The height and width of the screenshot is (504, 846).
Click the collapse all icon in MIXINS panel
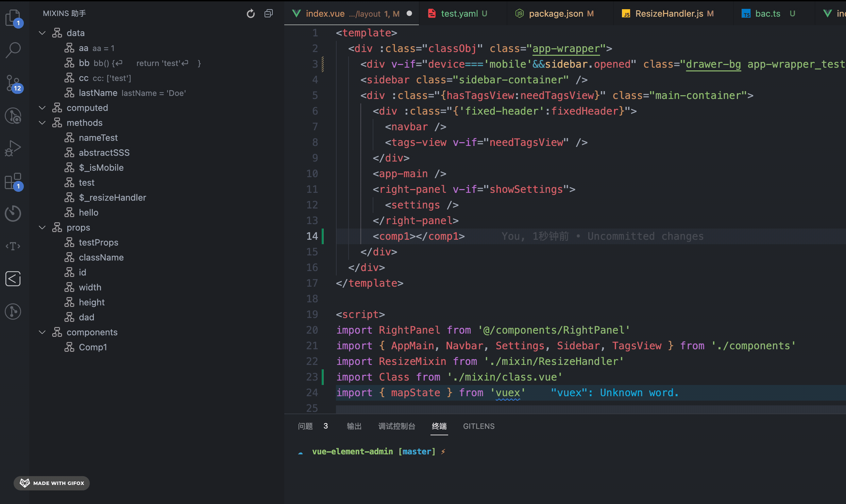click(x=269, y=14)
